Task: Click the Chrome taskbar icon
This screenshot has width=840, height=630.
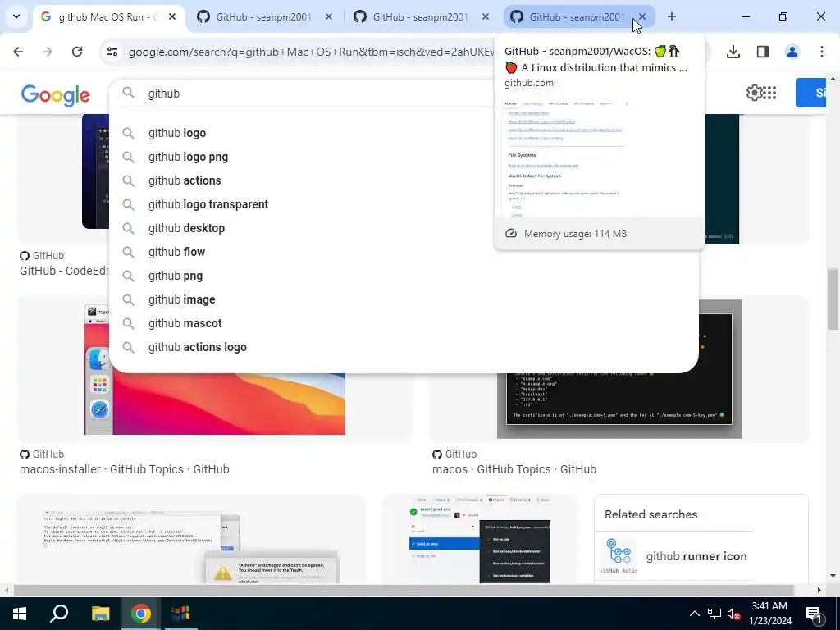Action: click(141, 614)
